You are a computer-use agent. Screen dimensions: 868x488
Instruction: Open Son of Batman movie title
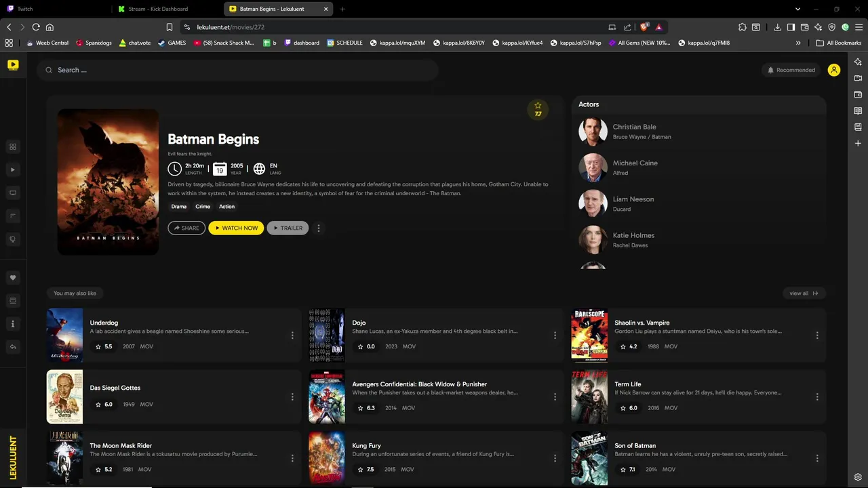[635, 446]
